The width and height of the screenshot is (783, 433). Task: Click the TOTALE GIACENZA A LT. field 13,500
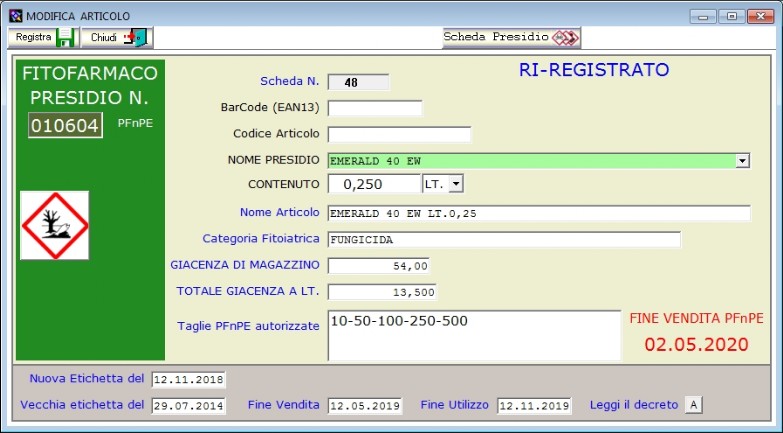(382, 292)
